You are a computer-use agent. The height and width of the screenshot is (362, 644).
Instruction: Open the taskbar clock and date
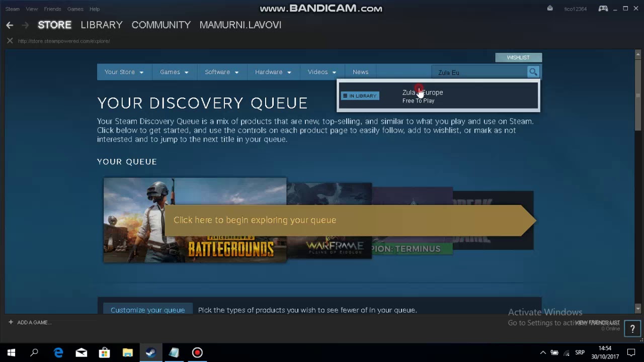tap(605, 352)
